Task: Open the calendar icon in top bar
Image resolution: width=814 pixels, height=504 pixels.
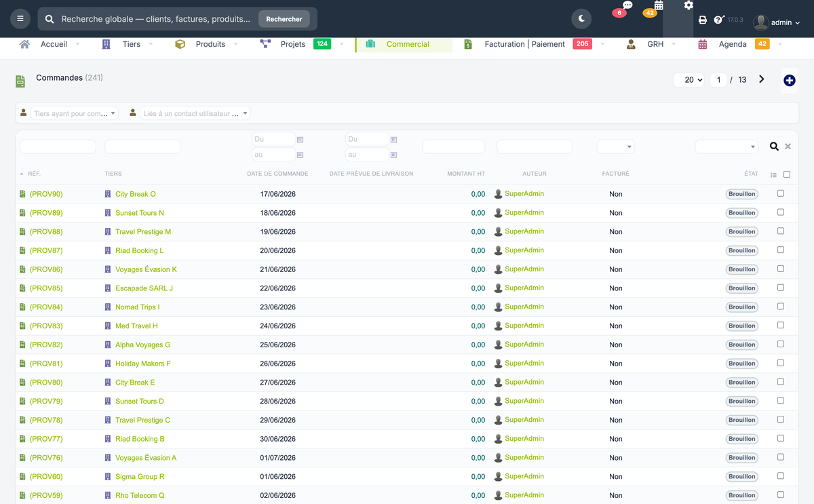Action: (659, 5)
